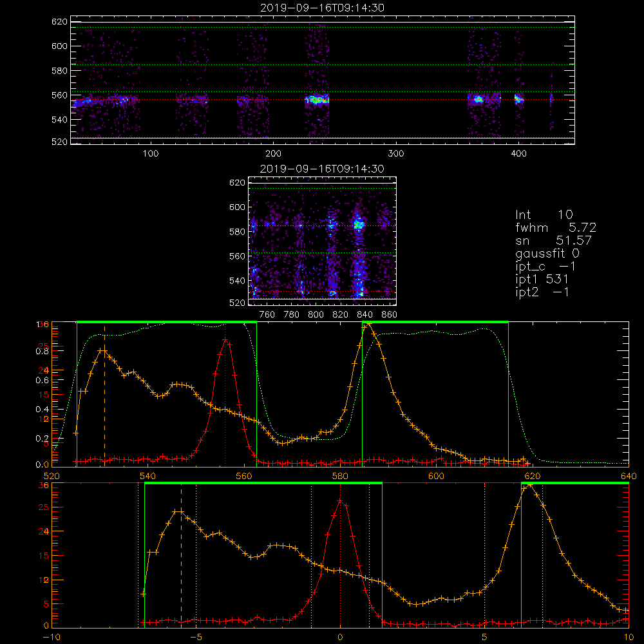Click the bottom plot x-axis label -5

[196, 638]
